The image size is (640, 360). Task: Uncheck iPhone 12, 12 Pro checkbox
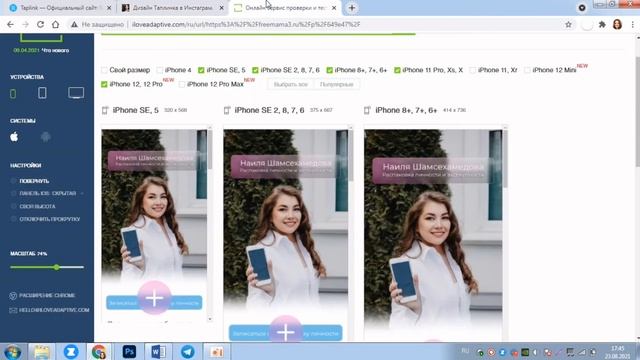pos(104,84)
